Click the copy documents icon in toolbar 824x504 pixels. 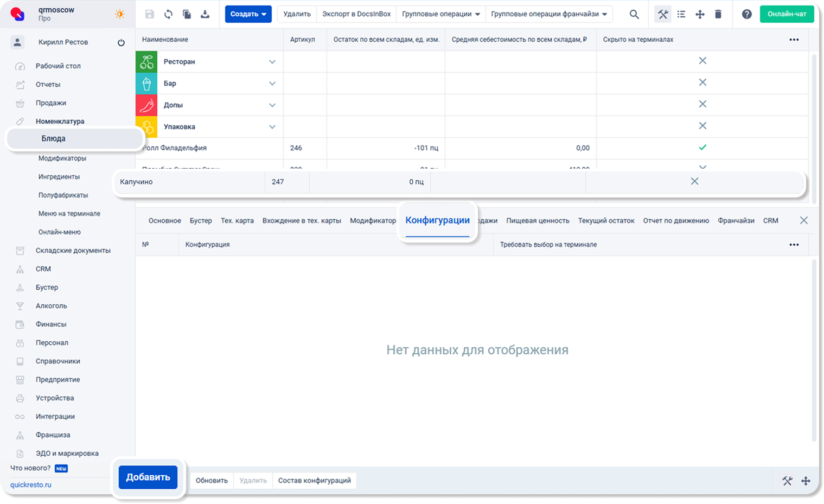[187, 14]
